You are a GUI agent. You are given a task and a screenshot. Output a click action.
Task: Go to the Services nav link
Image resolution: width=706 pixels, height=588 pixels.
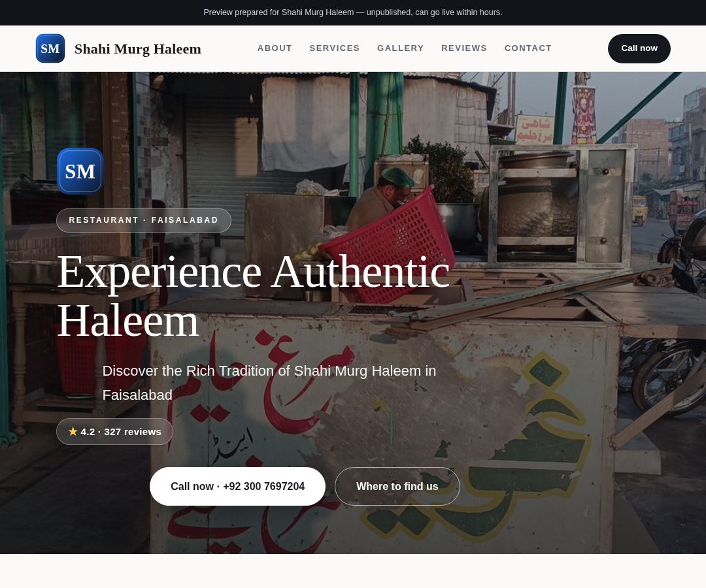[x=335, y=48]
